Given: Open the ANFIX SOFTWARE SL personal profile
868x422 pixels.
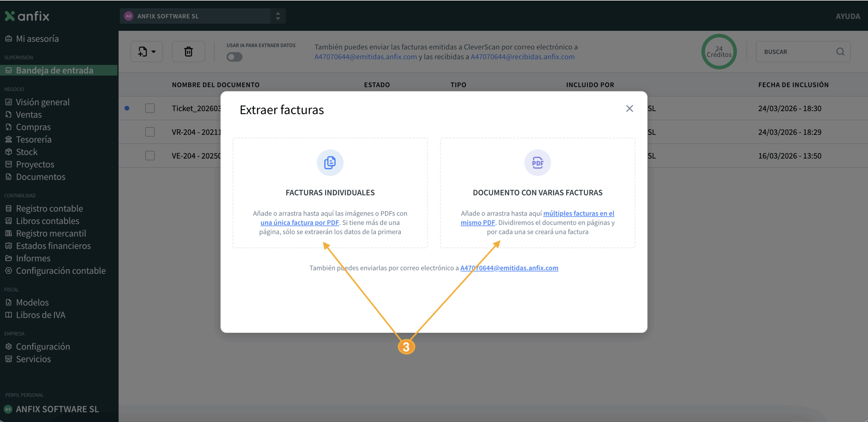Looking at the screenshot, I should (x=57, y=409).
